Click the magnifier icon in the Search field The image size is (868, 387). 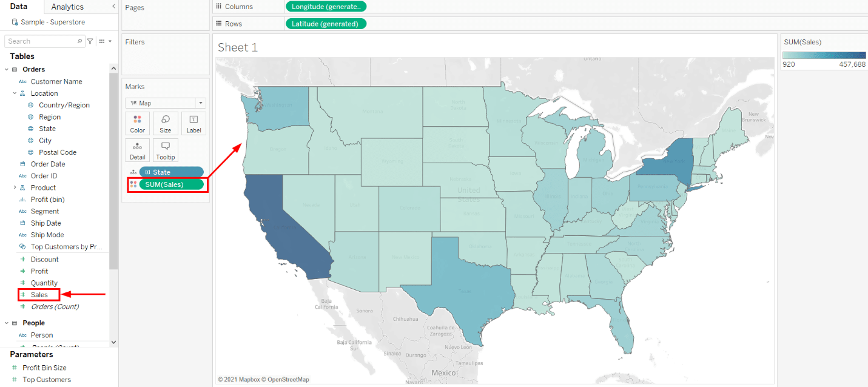click(x=80, y=41)
